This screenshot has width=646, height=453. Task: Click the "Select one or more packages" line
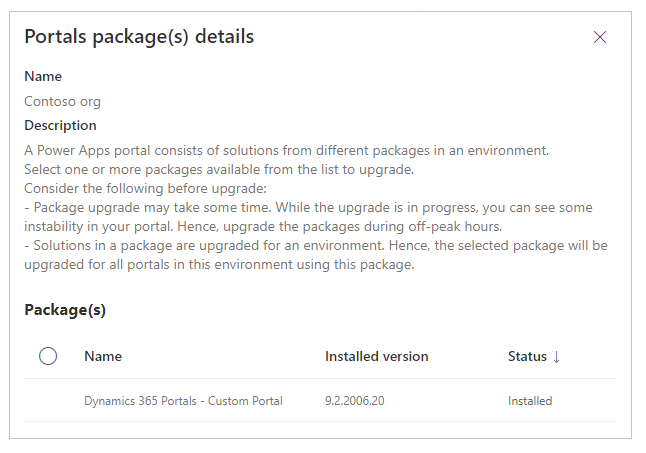tap(212, 169)
